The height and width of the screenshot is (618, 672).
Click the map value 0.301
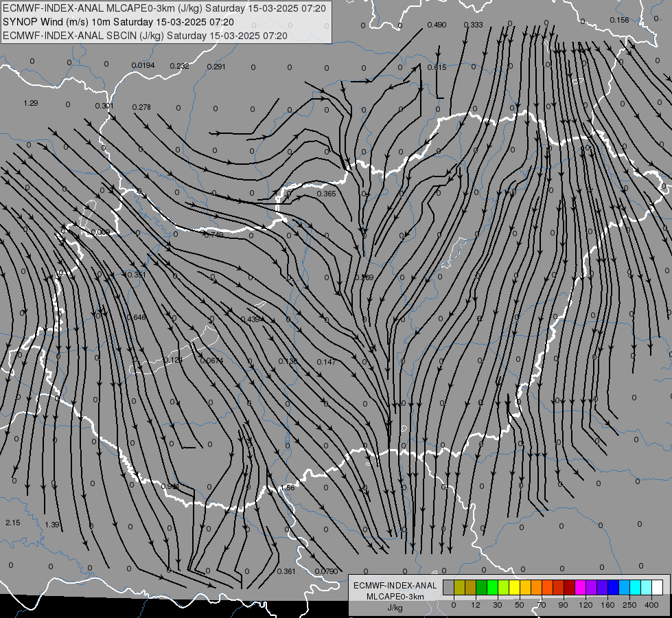point(104,106)
